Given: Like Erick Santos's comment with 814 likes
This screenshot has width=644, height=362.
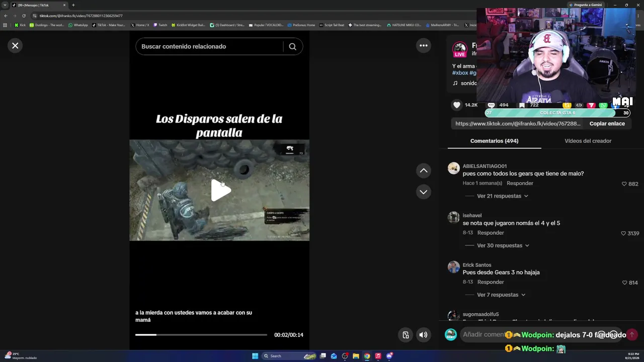Looking at the screenshot, I should 625,283.
